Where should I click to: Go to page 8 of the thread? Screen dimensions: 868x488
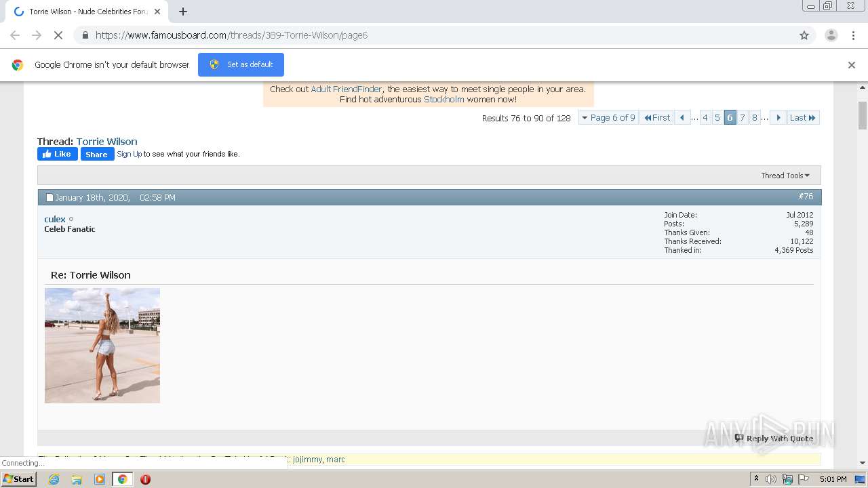pos(755,117)
